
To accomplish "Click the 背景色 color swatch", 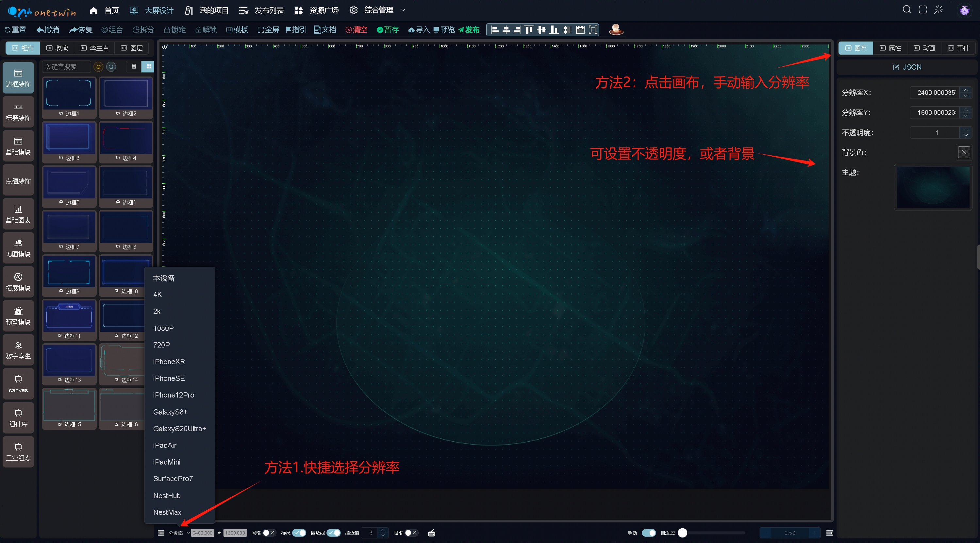I will click(x=964, y=153).
